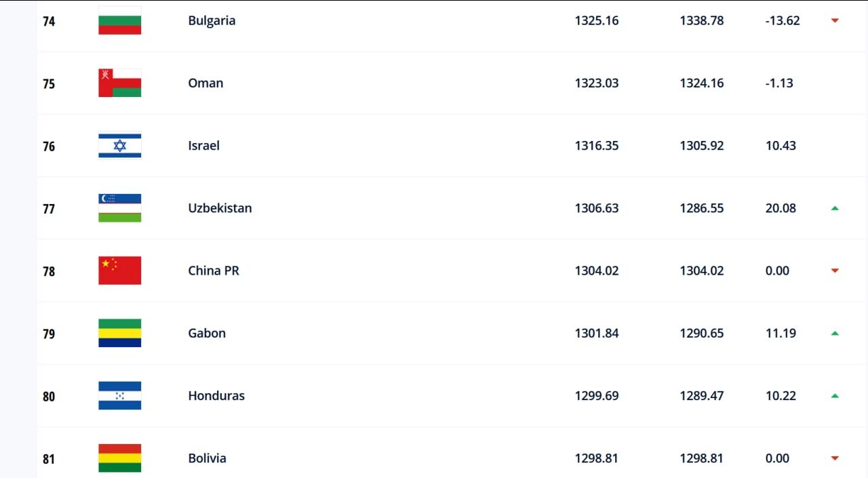Screen dimensions: 868x478
Task: Click the Uzbekistan flag icon
Action: point(119,208)
